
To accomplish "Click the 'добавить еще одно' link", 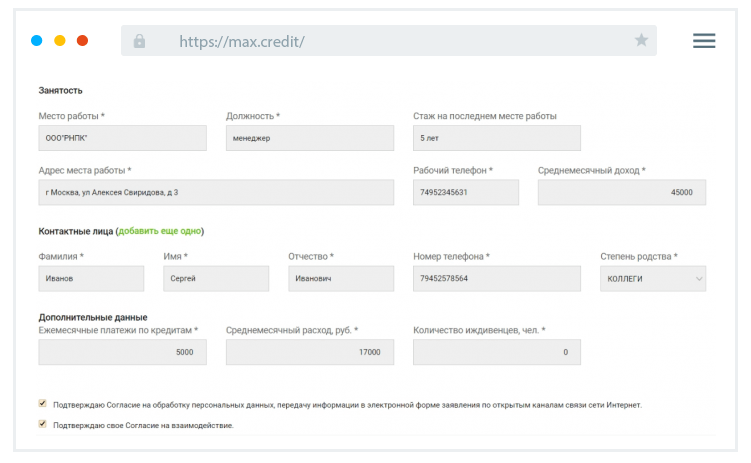I will (x=160, y=231).
